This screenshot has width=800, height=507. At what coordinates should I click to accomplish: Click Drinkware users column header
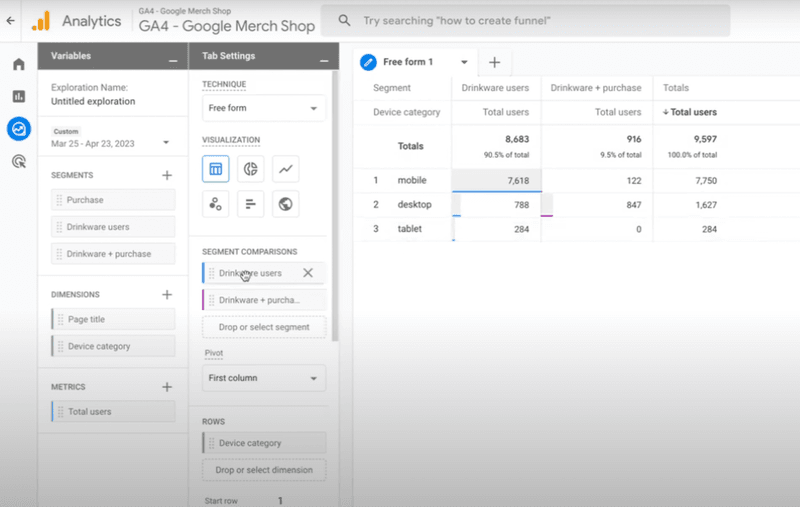coord(495,88)
